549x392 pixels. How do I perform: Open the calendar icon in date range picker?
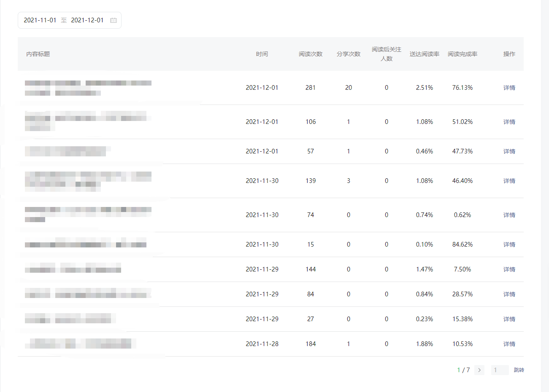(114, 20)
